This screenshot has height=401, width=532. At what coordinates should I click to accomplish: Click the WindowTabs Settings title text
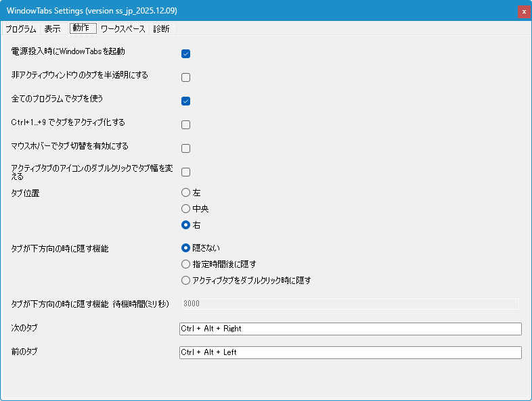(x=91, y=11)
